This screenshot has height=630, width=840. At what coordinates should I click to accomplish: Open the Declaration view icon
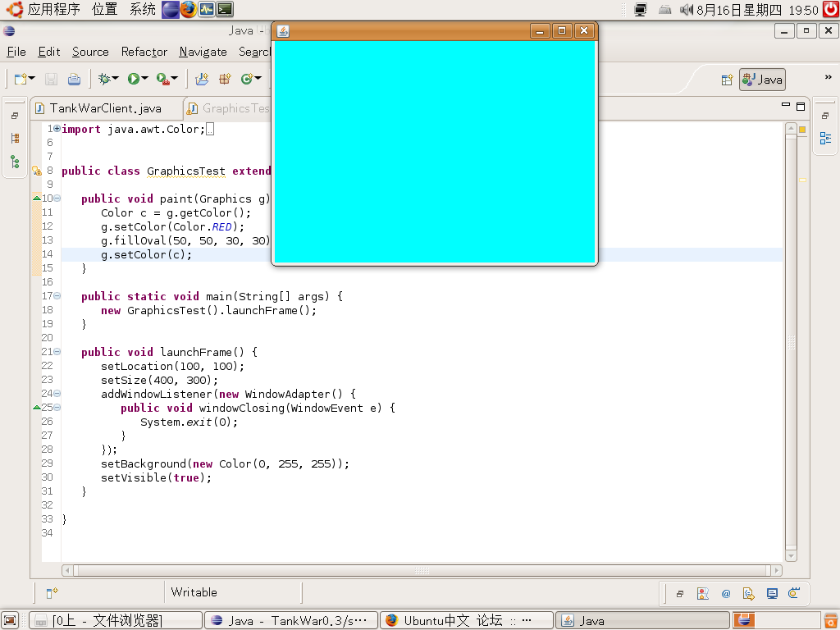click(x=748, y=594)
